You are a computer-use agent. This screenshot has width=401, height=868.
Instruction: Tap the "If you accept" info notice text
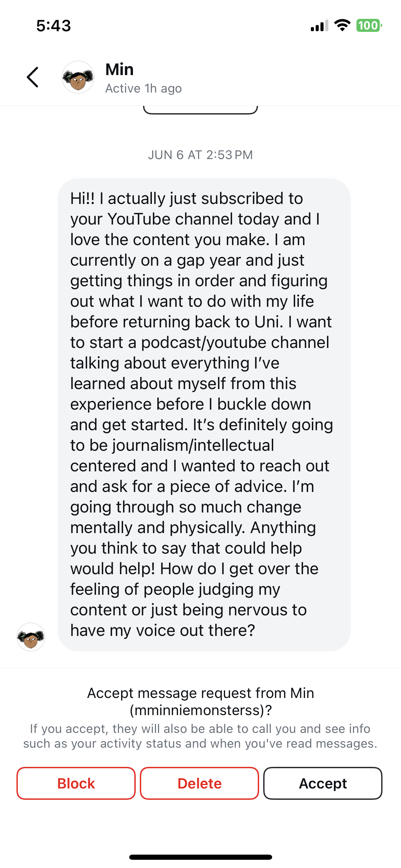200,736
